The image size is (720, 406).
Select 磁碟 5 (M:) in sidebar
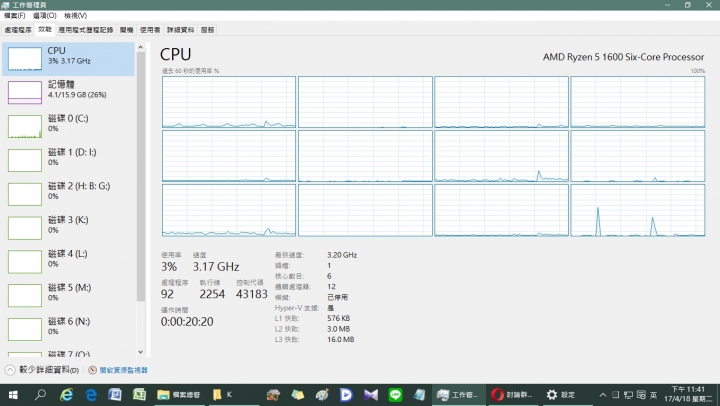pos(68,295)
